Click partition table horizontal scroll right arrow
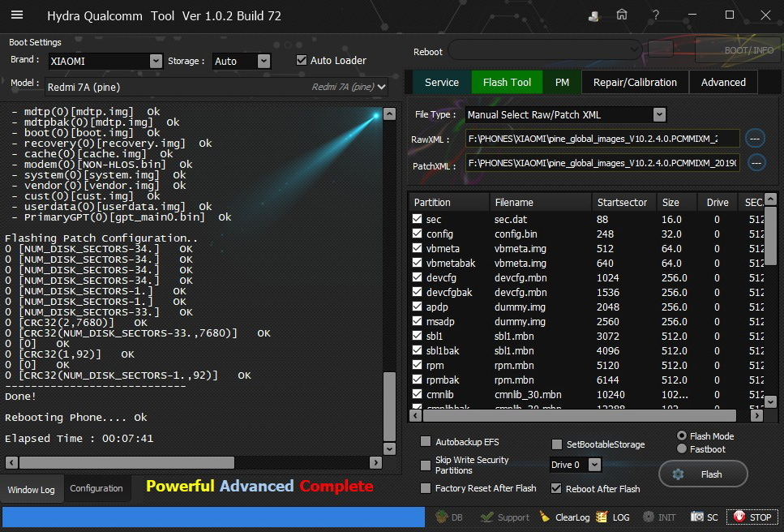Image resolution: width=784 pixels, height=532 pixels. 757,415
